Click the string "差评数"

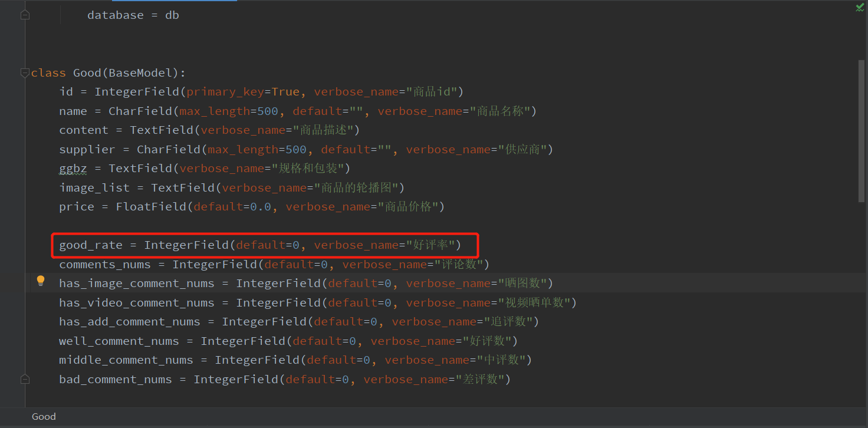(480, 379)
